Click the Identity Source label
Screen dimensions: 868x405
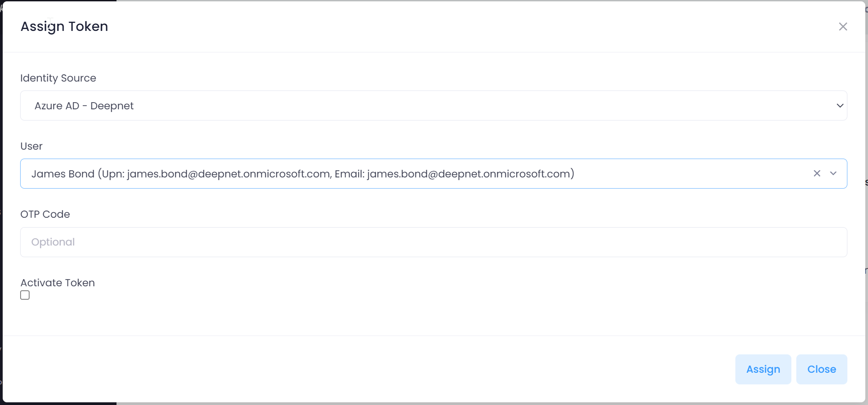pyautogui.click(x=58, y=78)
